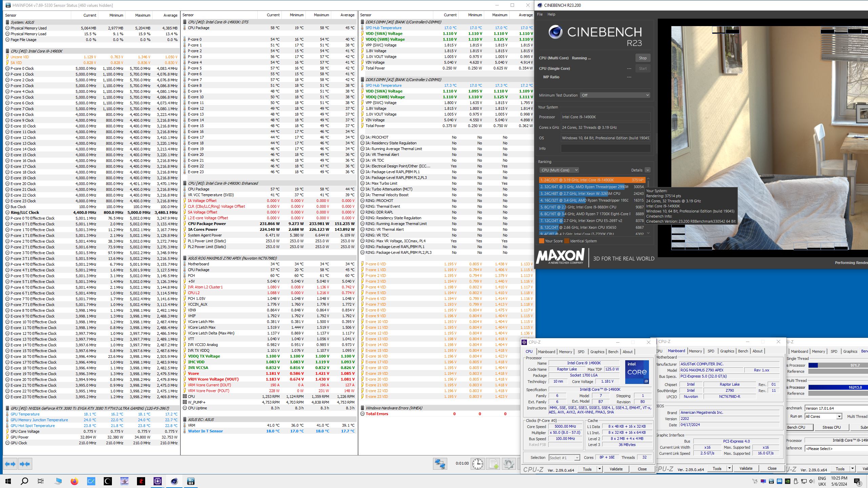Open Cinebench File menu
868x488 pixels.
pos(540,14)
